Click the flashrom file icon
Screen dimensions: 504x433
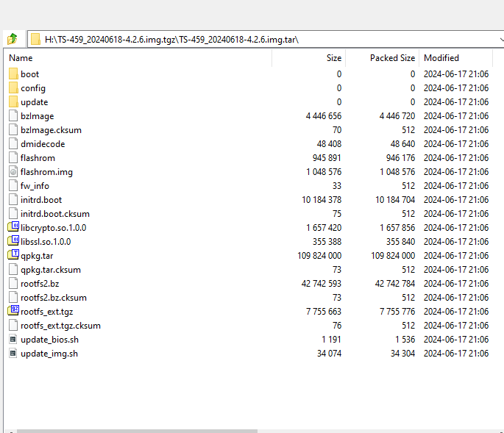13,158
